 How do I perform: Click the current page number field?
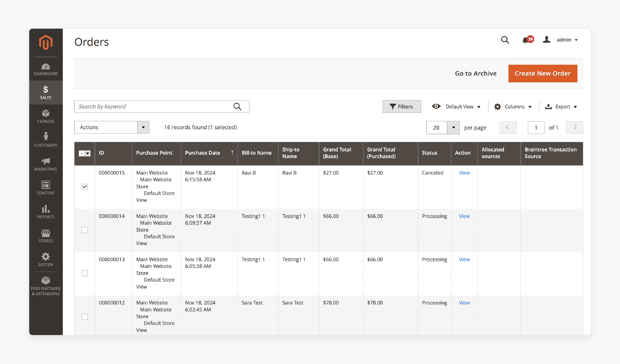[x=536, y=128]
